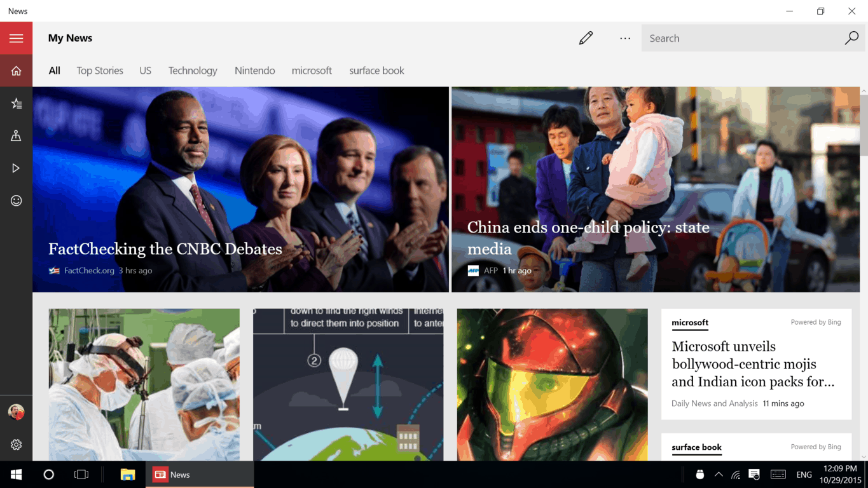This screenshot has width=868, height=488.
Task: Click the surface book topic label on card
Action: (696, 447)
